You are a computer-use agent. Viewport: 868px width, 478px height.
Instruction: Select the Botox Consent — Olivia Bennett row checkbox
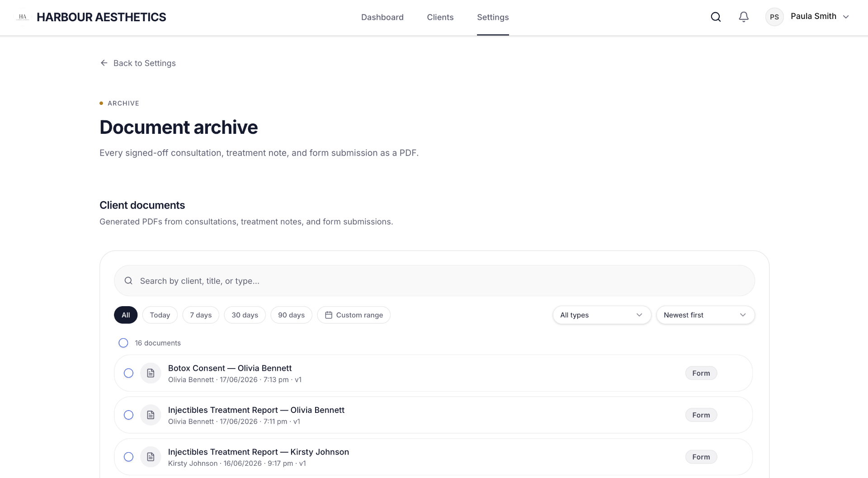[129, 373]
